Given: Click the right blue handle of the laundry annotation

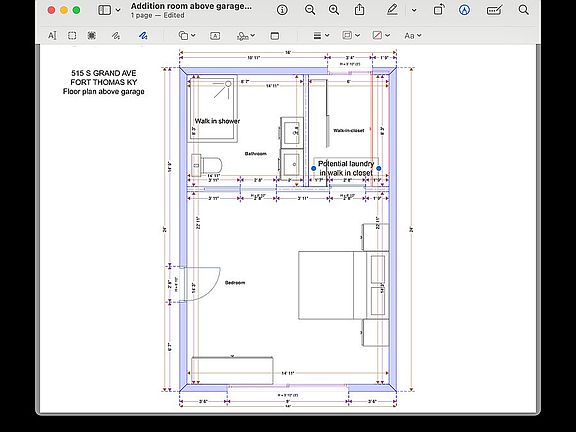Looking at the screenshot, I should pyautogui.click(x=379, y=168).
